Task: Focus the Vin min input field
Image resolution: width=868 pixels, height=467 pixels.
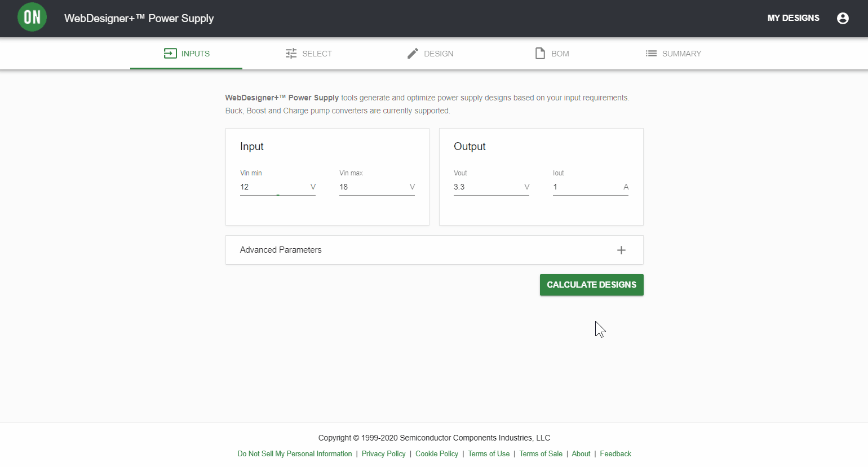Action: pos(273,187)
